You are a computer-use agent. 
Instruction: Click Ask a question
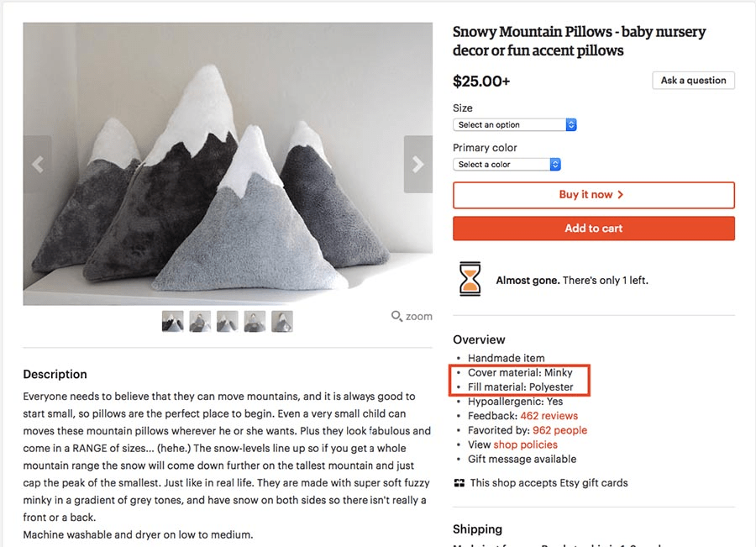(x=693, y=80)
